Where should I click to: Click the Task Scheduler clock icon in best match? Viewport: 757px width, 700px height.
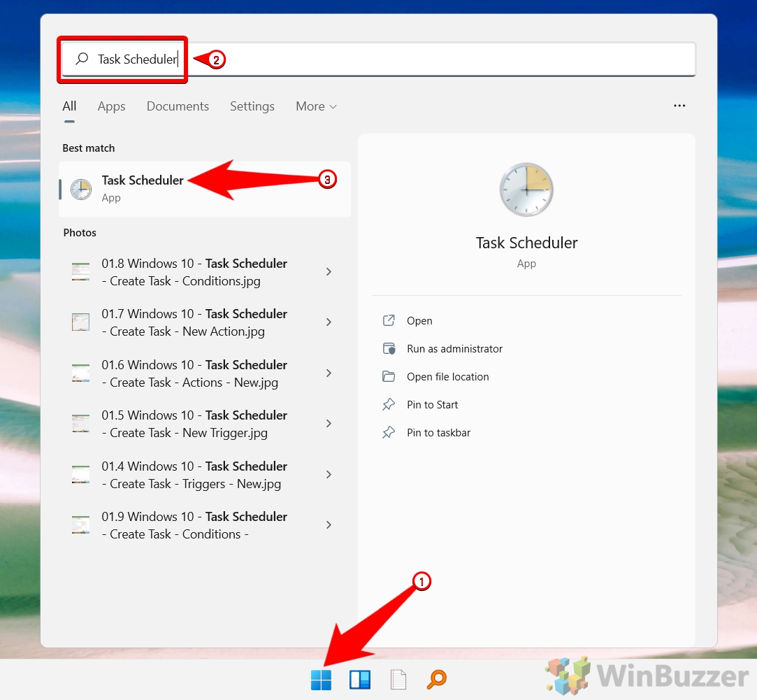point(81,190)
